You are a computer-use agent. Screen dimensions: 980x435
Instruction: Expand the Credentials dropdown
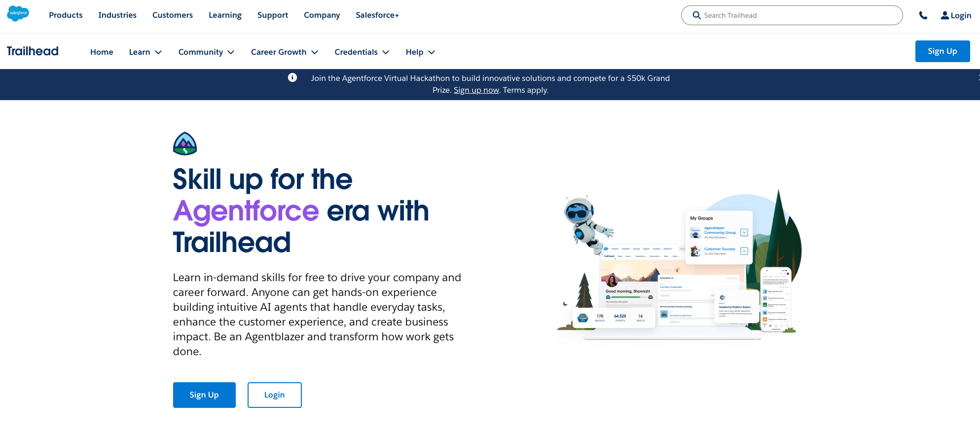click(x=362, y=52)
